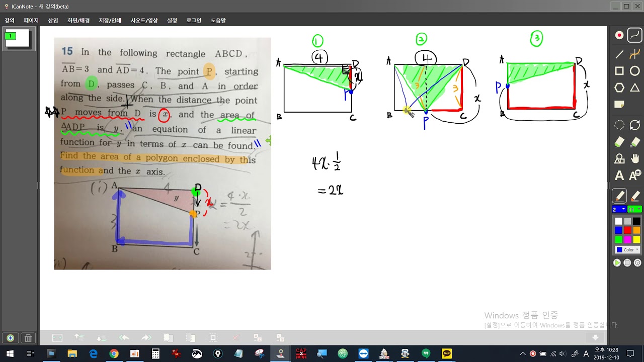This screenshot has height=362, width=644.
Task: Pick the black color swatch
Action: (x=636, y=221)
